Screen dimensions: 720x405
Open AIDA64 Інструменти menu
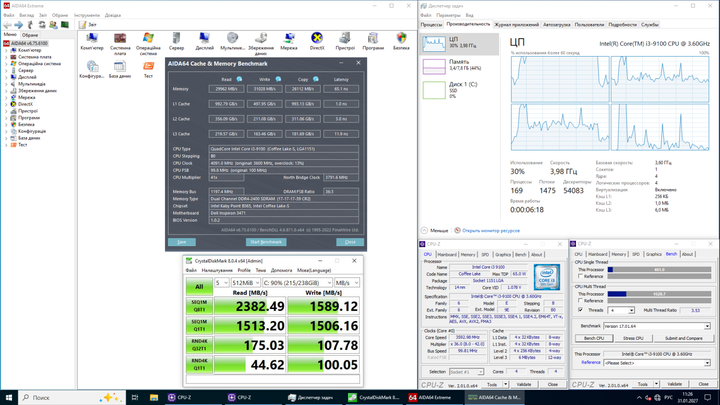pyautogui.click(x=87, y=15)
